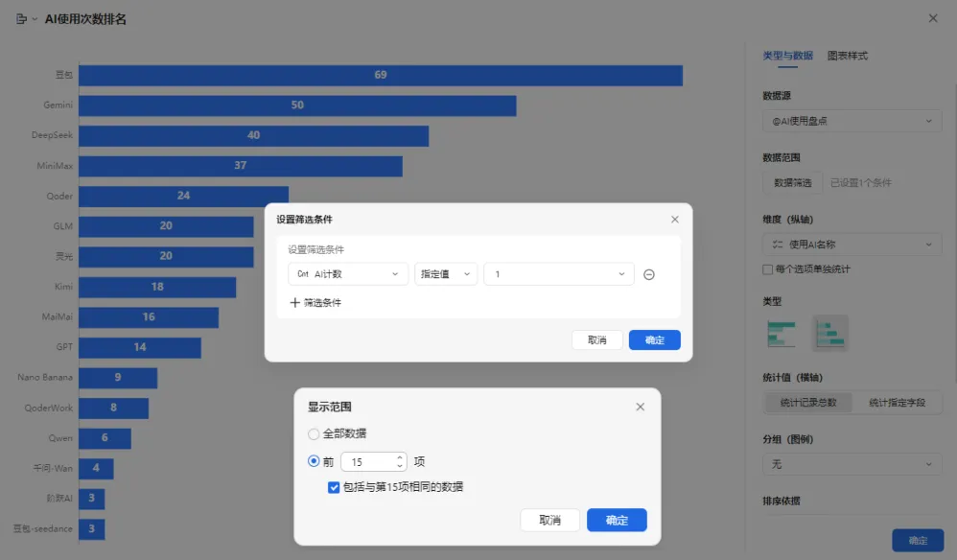Click the chart title AI使用次数排名
This screenshot has width=957, height=560.
coord(85,19)
